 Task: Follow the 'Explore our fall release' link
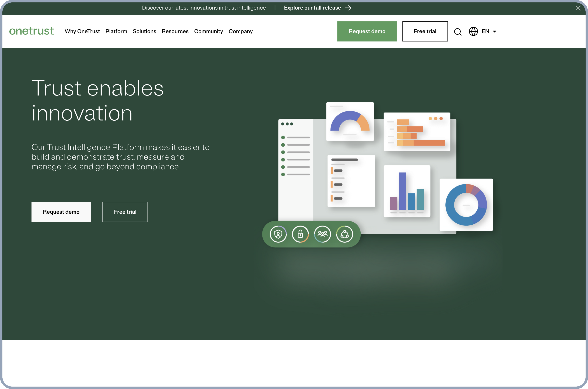(x=312, y=8)
